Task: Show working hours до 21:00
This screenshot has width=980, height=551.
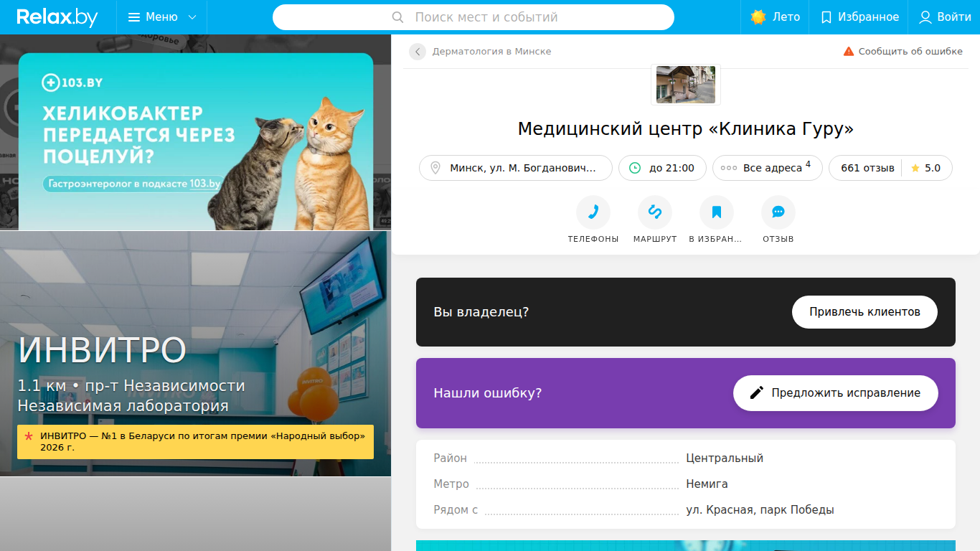Action: 662,168
